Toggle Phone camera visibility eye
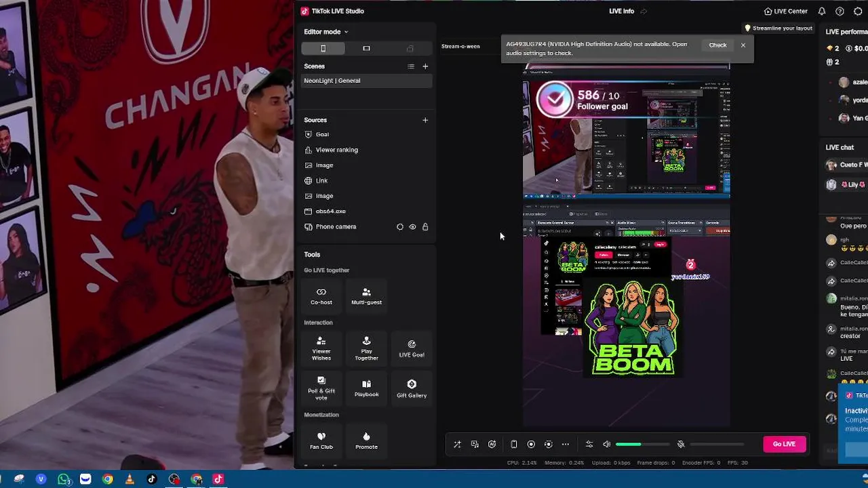Screen dimensions: 868x488 pos(412,227)
